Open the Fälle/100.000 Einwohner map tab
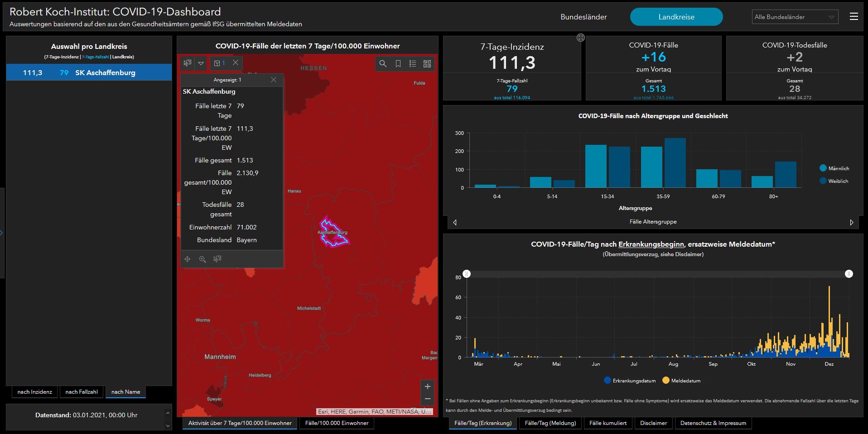868x434 pixels. (x=337, y=423)
